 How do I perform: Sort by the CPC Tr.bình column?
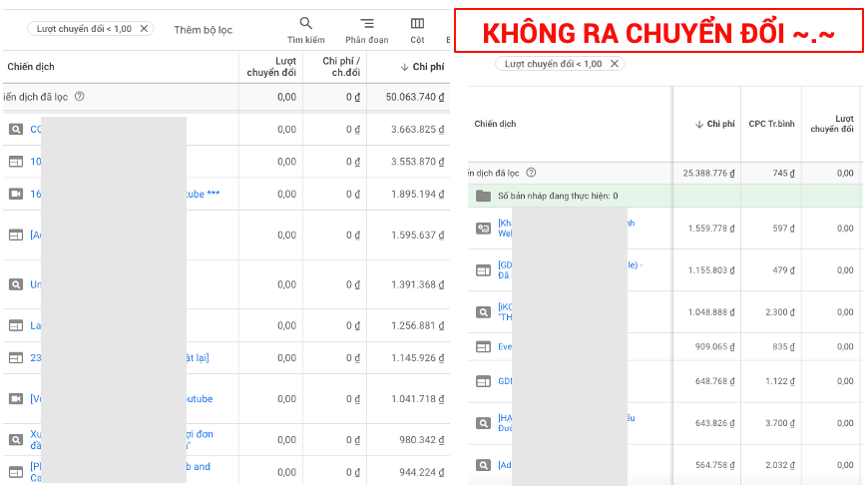[771, 124]
